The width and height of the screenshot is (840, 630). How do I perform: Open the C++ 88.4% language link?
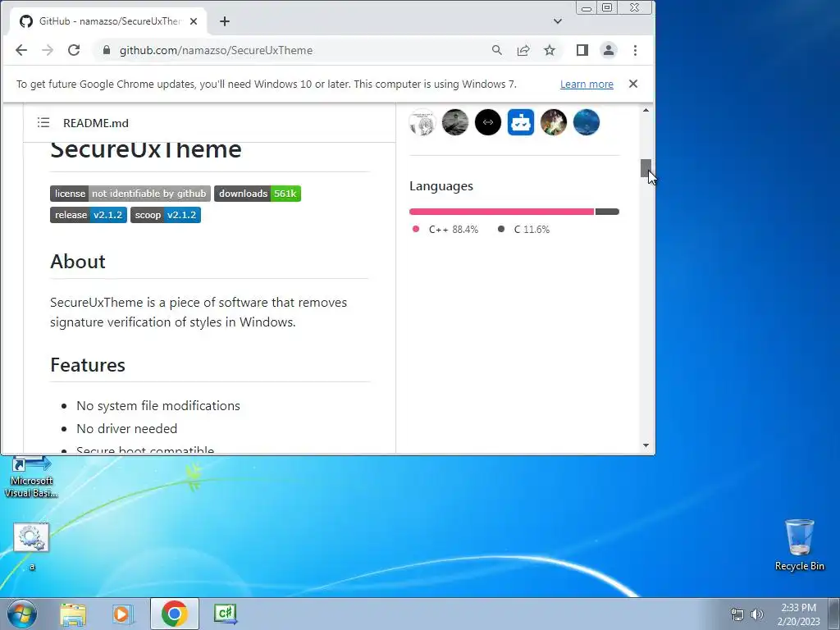click(445, 230)
